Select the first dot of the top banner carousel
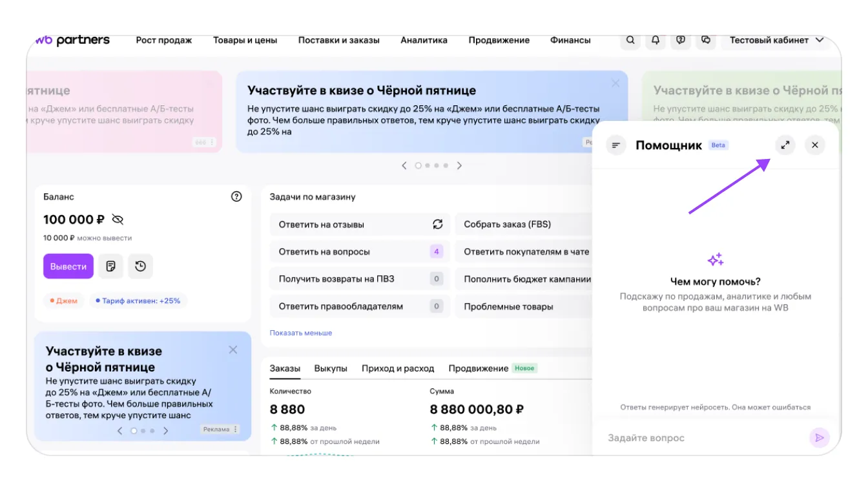 tap(418, 165)
